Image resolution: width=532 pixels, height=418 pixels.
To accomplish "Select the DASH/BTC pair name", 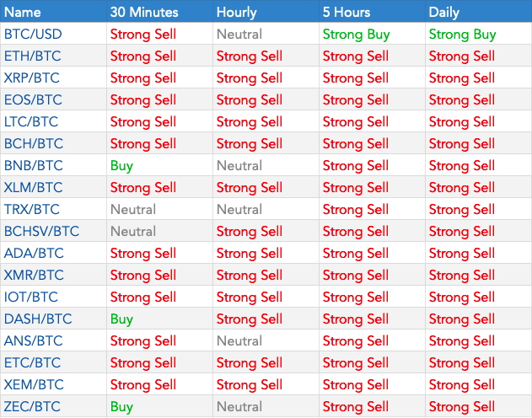I will pos(35,319).
